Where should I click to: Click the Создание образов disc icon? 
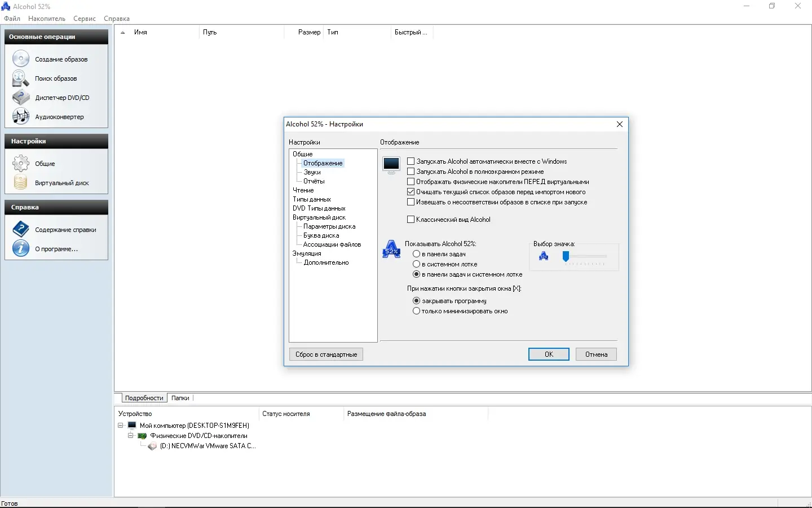pyautogui.click(x=21, y=59)
